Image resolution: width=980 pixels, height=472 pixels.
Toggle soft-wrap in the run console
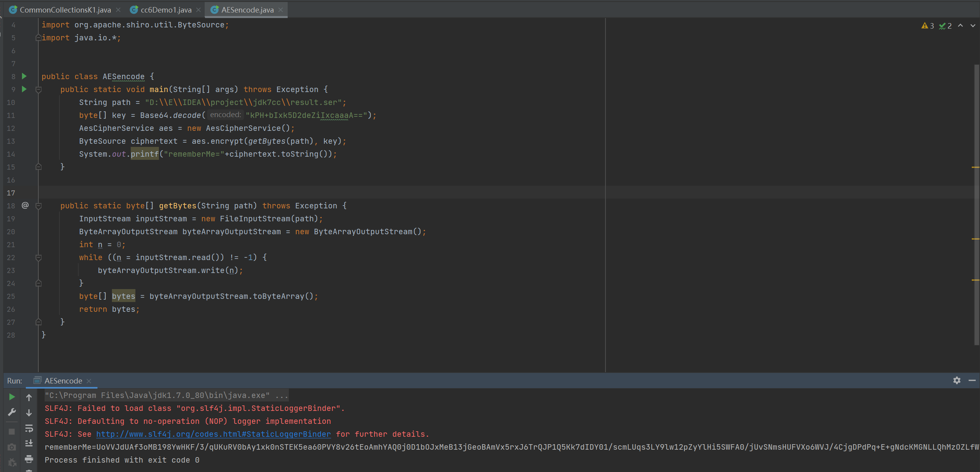[29, 428]
